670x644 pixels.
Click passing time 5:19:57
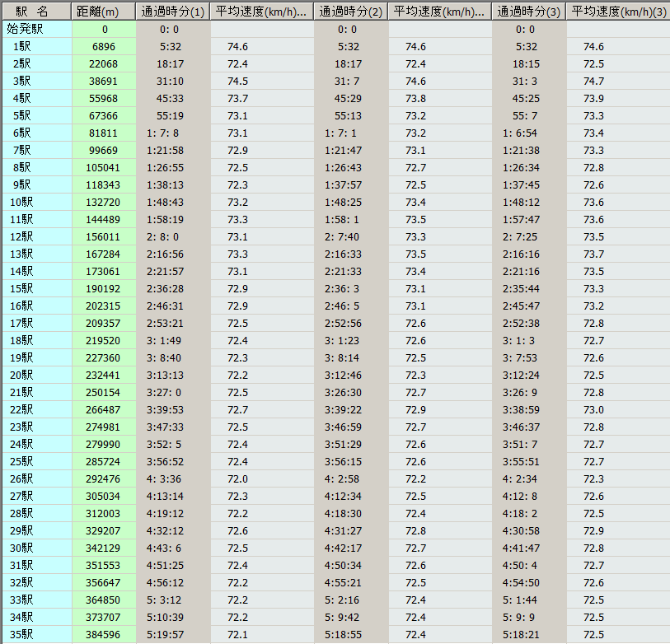tap(166, 635)
